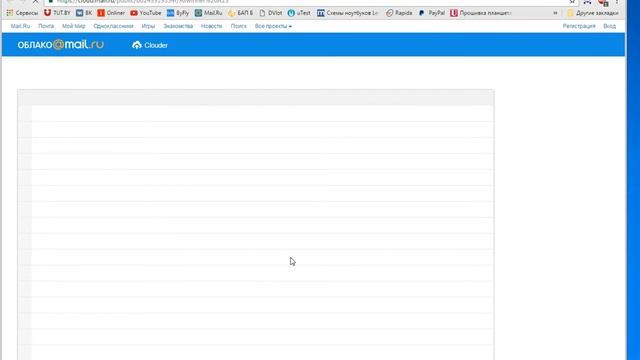Show hidden bookmarks with the chevron
This screenshot has height=360, width=640.
555,13
